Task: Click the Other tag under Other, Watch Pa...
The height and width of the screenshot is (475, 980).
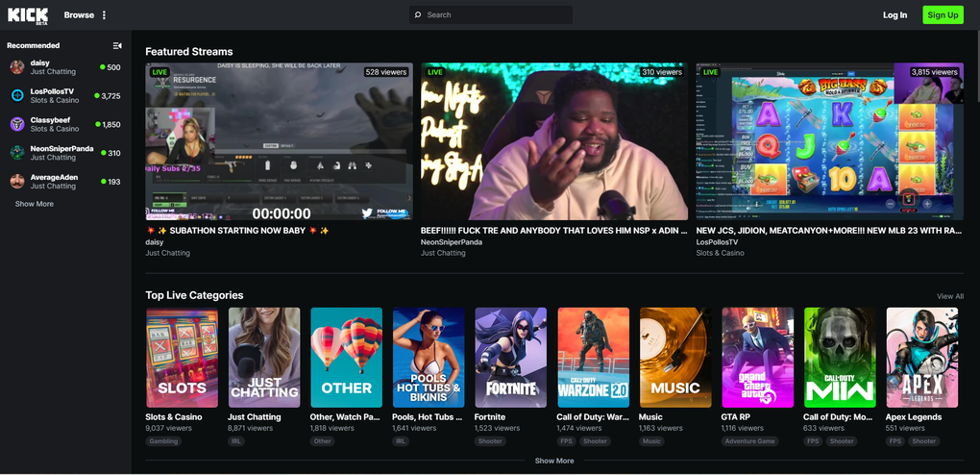Action: [323, 441]
